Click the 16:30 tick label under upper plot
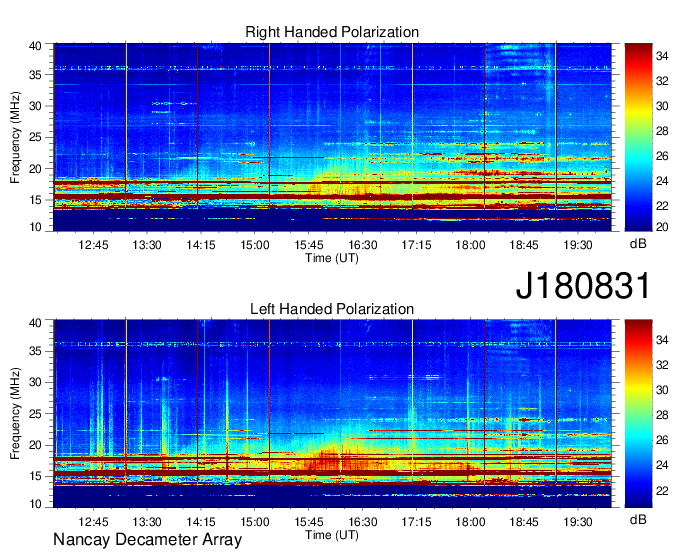The height and width of the screenshot is (552, 680). pos(363,245)
